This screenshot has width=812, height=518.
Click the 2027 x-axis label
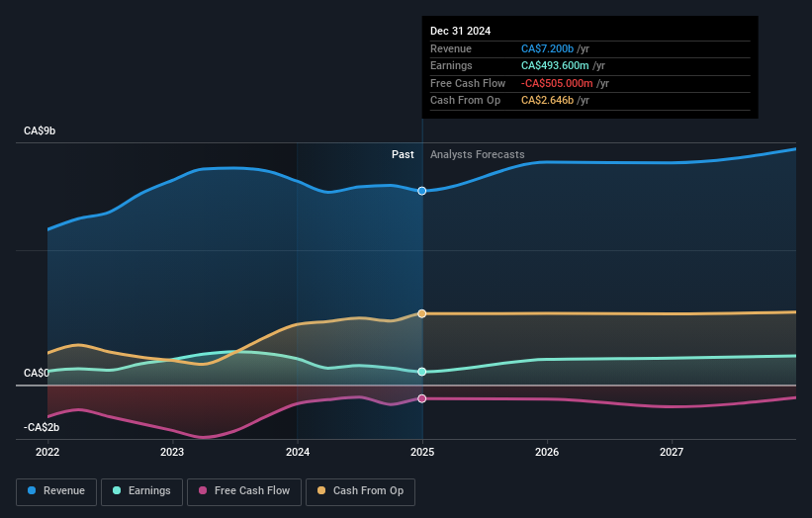pyautogui.click(x=672, y=452)
